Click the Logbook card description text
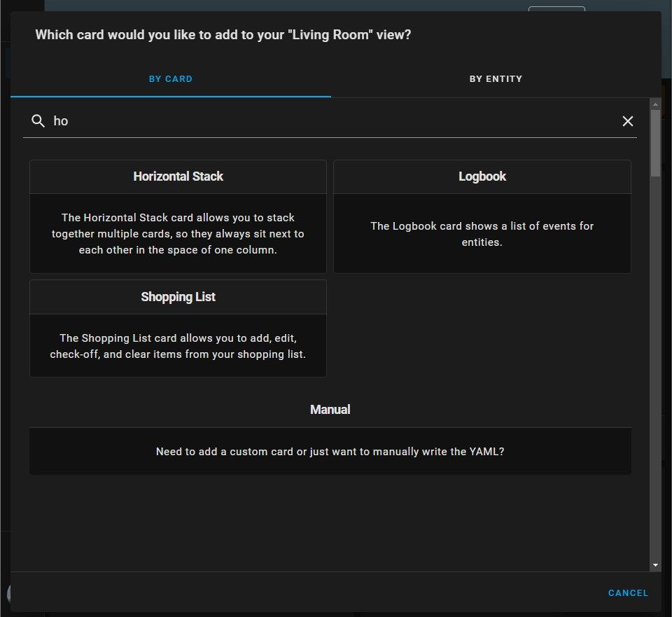672x617 pixels. click(482, 234)
